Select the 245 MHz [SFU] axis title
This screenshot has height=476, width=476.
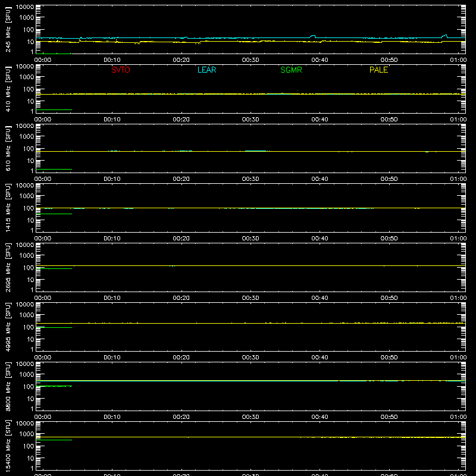(x=8, y=30)
